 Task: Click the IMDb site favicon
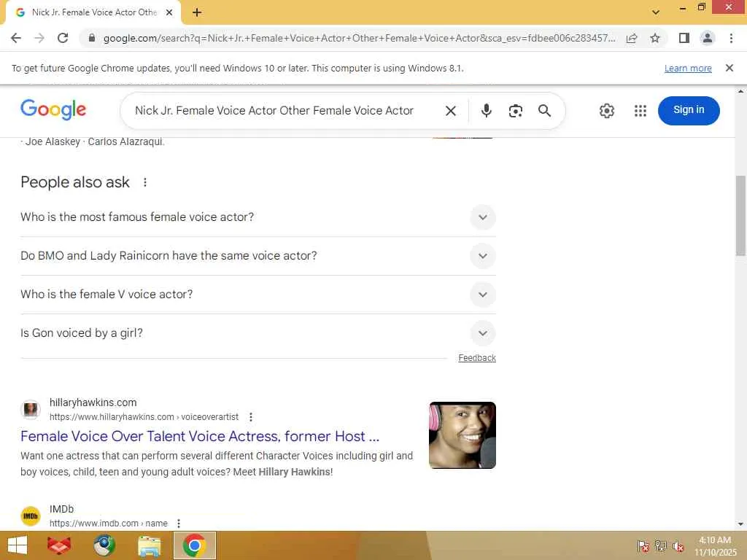pyautogui.click(x=31, y=516)
